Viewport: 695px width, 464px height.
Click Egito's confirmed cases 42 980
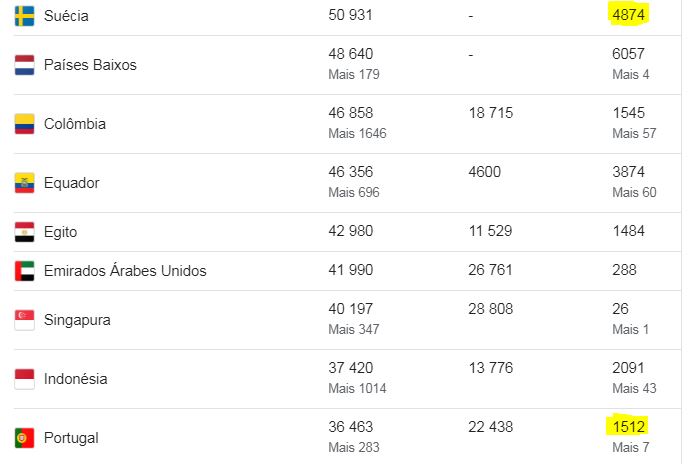tap(351, 231)
